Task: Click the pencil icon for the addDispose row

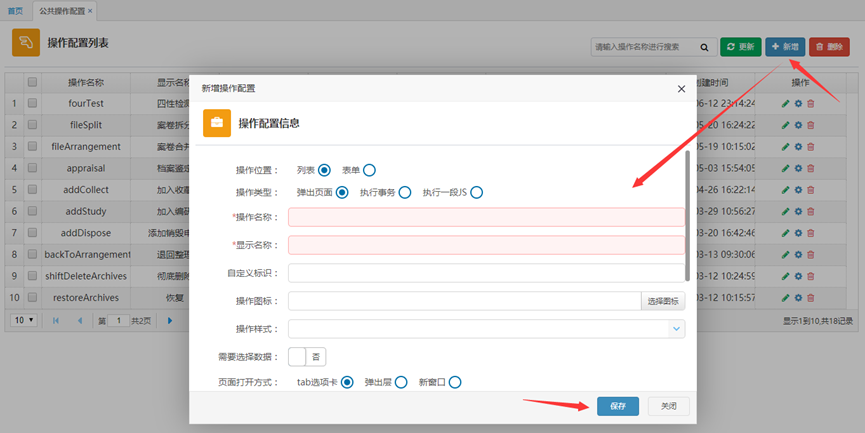Action: (x=786, y=233)
